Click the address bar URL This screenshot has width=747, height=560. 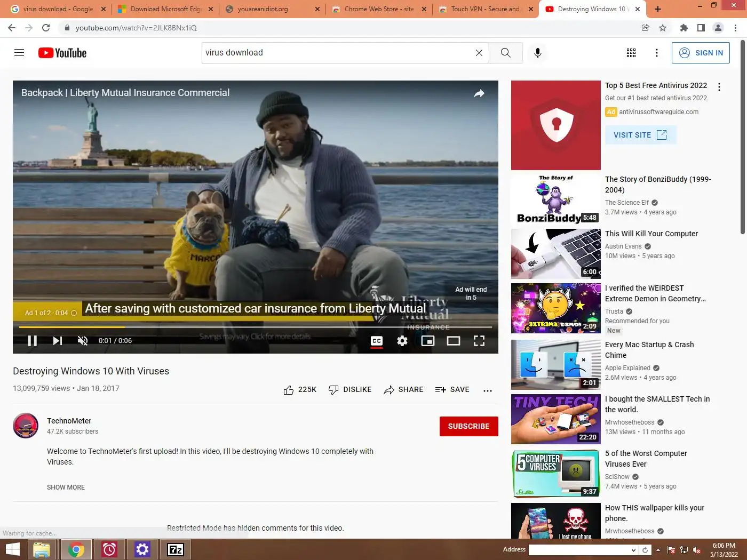(136, 28)
